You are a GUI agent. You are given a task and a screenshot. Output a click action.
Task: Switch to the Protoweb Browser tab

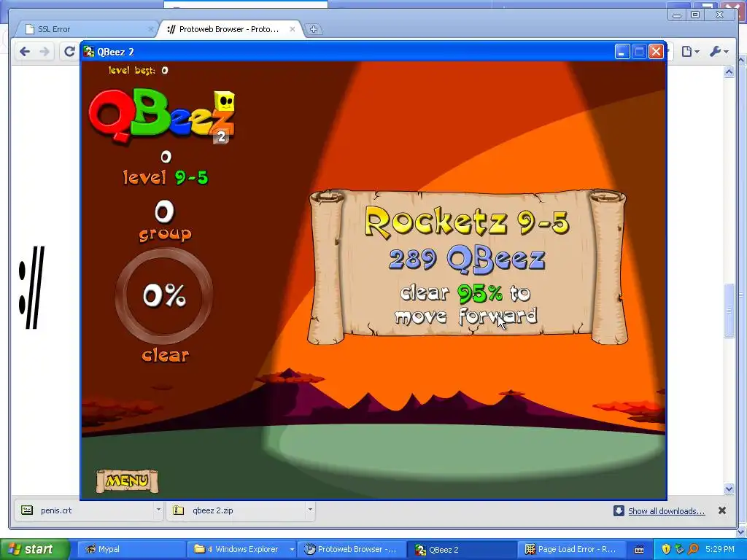[228, 29]
